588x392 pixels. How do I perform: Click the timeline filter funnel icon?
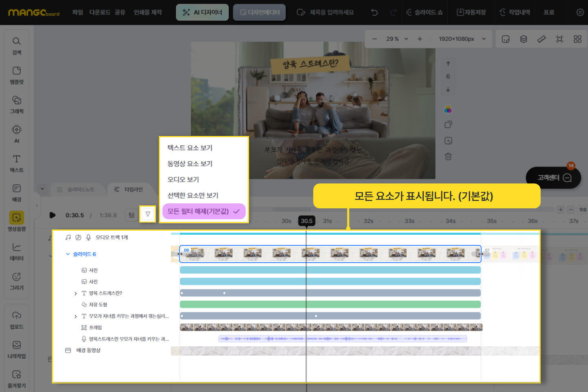point(148,214)
